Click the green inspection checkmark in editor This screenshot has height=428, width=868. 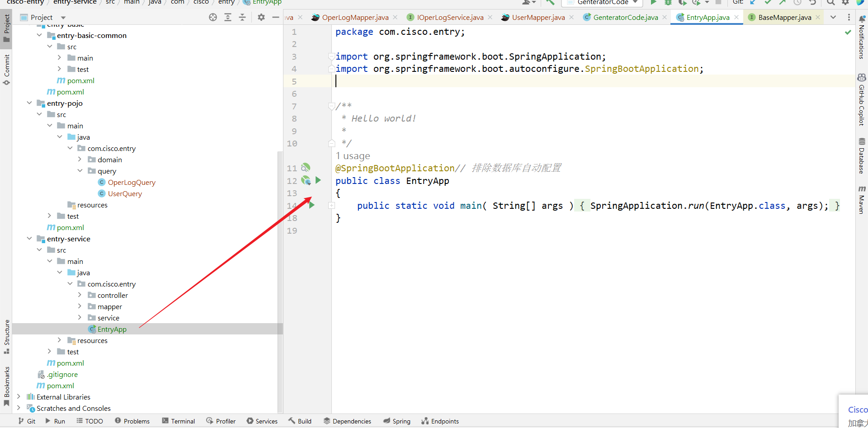point(848,32)
